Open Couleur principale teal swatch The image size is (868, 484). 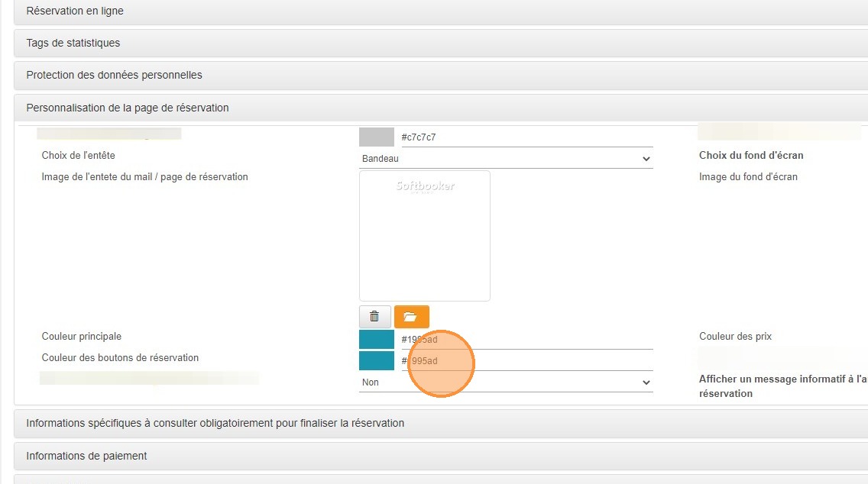(377, 339)
